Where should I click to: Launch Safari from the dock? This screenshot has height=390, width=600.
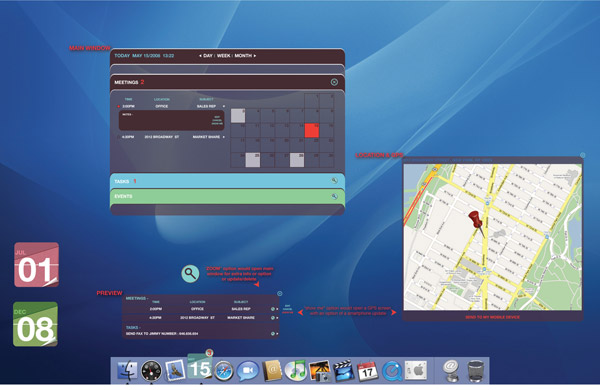pos(224,371)
